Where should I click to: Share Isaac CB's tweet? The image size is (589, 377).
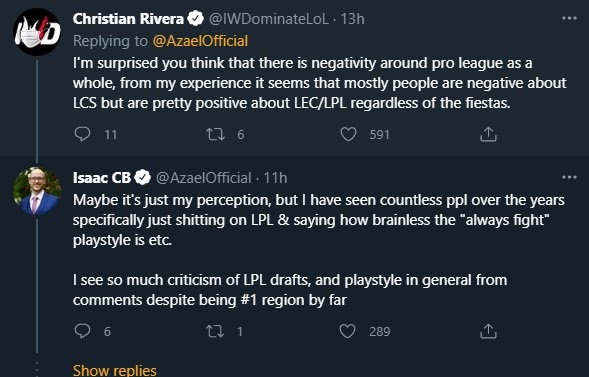(x=488, y=331)
